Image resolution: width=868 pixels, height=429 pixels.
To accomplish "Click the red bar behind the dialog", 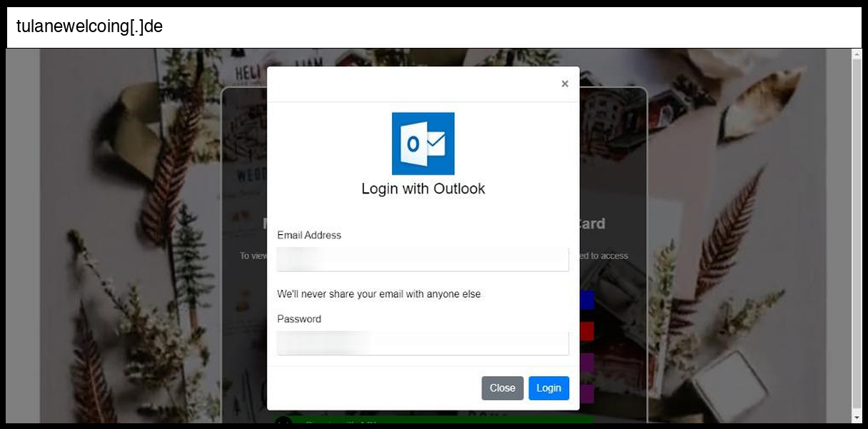I will click(x=586, y=331).
